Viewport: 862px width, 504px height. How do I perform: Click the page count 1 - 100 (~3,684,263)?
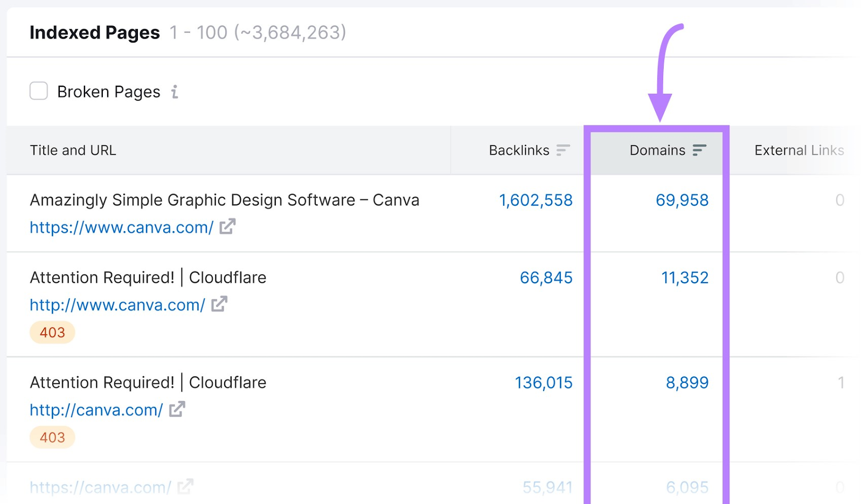tap(258, 33)
